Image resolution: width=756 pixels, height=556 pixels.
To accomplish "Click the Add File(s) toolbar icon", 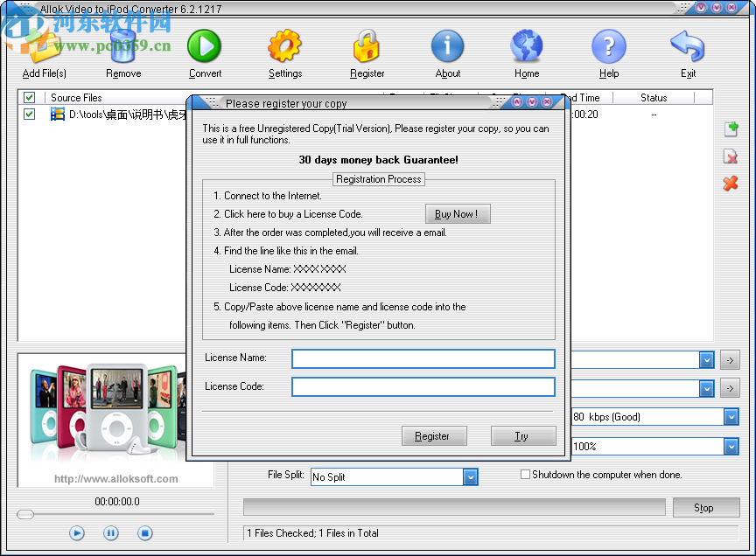I will click(x=43, y=48).
